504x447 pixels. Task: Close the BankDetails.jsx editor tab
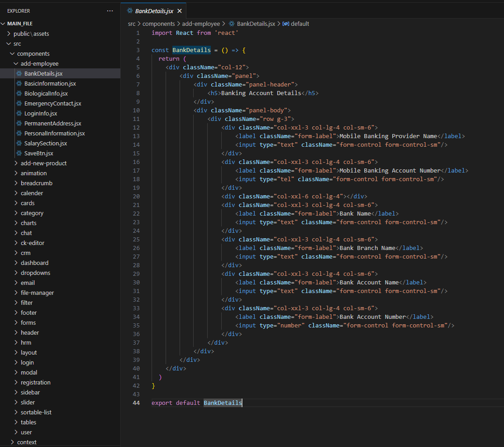(x=179, y=11)
